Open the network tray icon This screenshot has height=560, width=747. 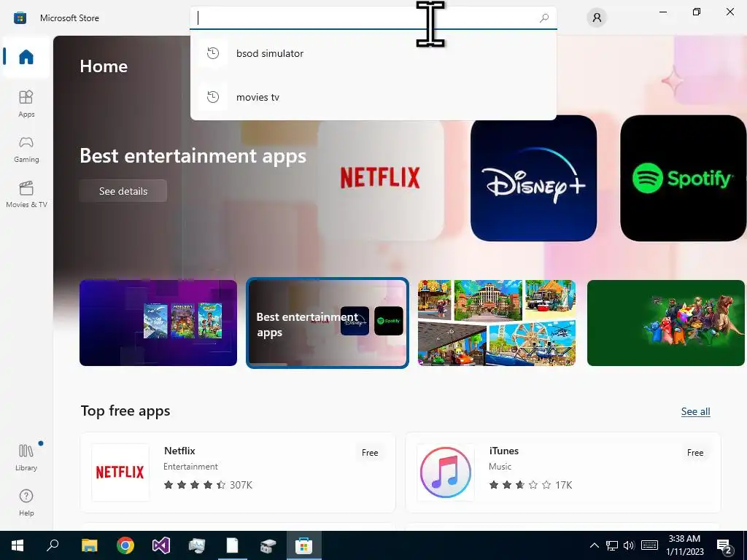612,545
